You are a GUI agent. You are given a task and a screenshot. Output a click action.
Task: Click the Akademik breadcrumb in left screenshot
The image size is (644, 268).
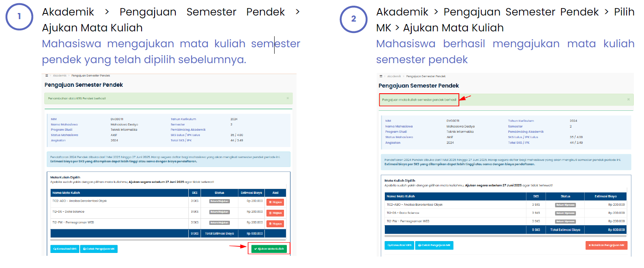pyautogui.click(x=60, y=75)
